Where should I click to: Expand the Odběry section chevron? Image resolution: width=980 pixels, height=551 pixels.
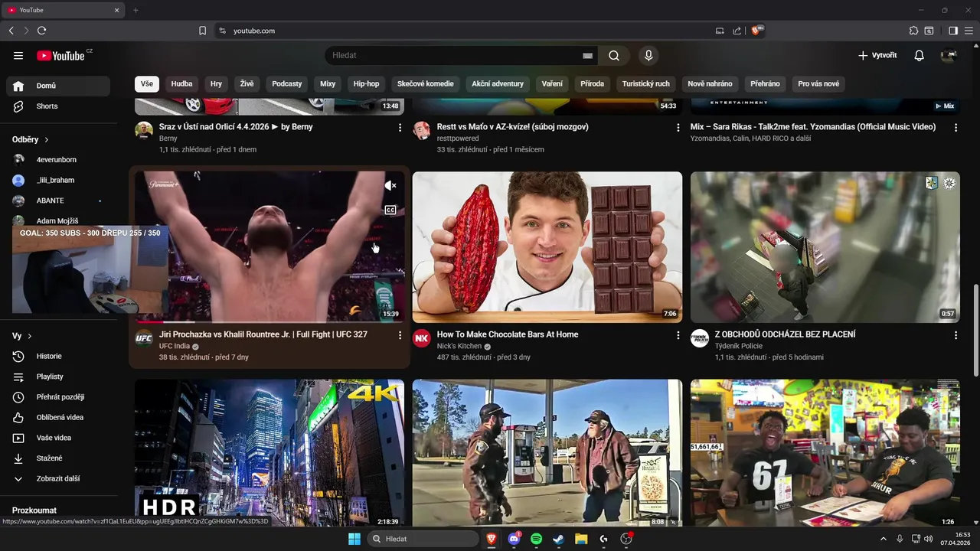click(x=47, y=140)
